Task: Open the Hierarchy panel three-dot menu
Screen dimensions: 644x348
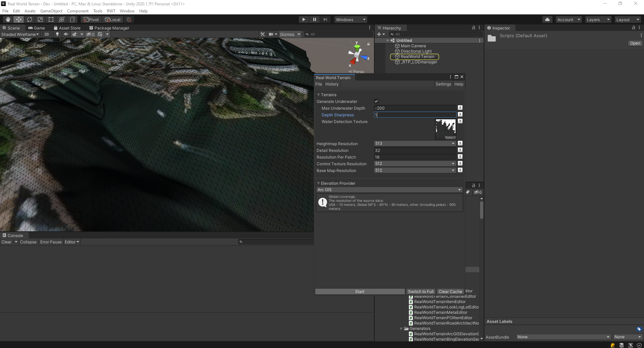Action: click(x=479, y=28)
